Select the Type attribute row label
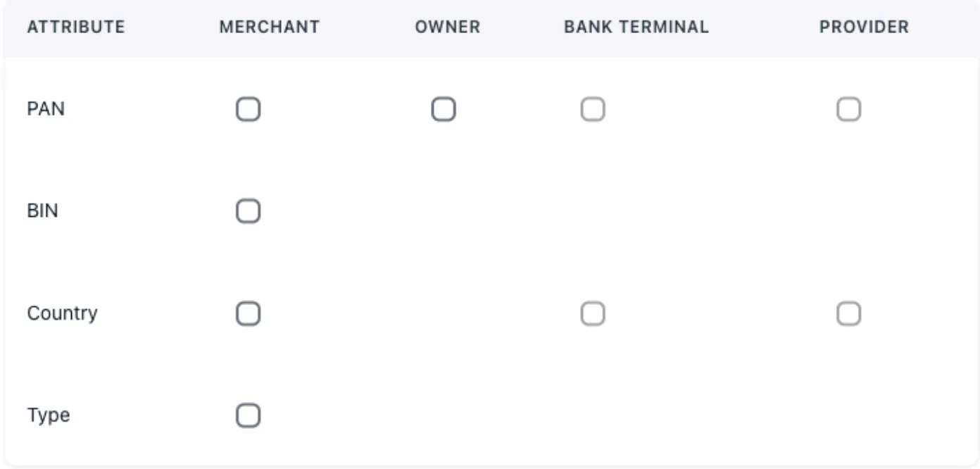 pos(49,415)
